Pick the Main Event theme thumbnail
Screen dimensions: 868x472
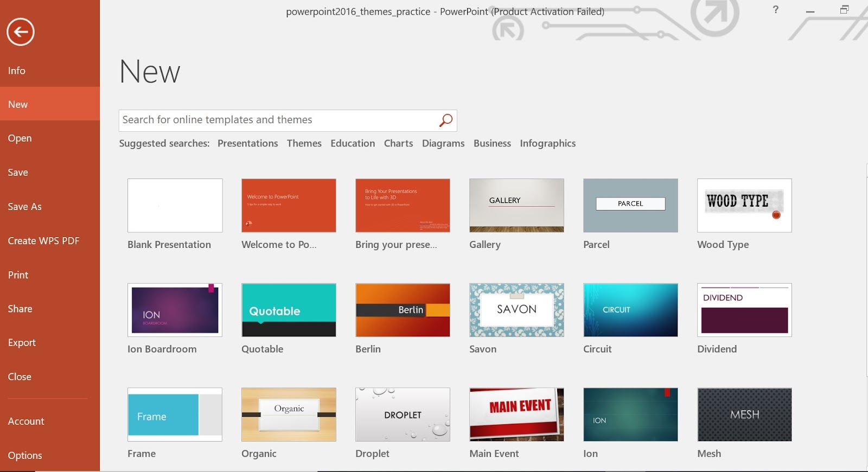point(517,414)
